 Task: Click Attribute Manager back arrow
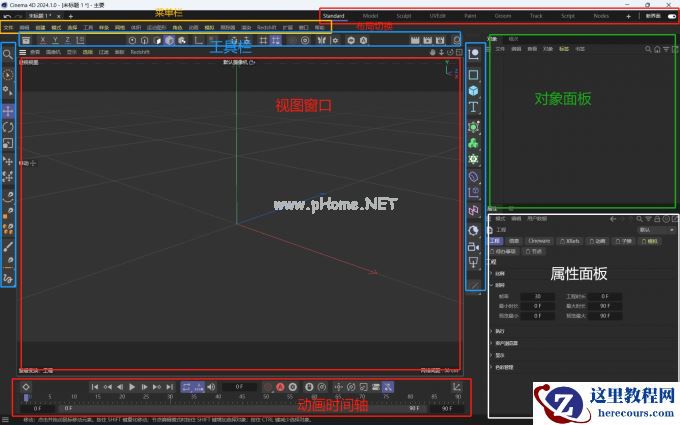tap(613, 219)
